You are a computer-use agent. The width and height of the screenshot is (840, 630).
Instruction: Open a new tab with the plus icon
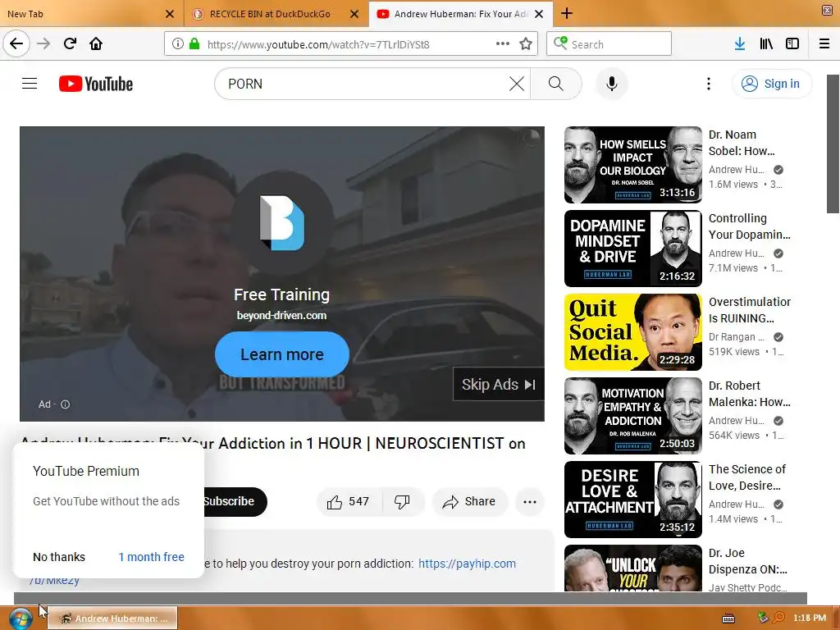point(567,13)
